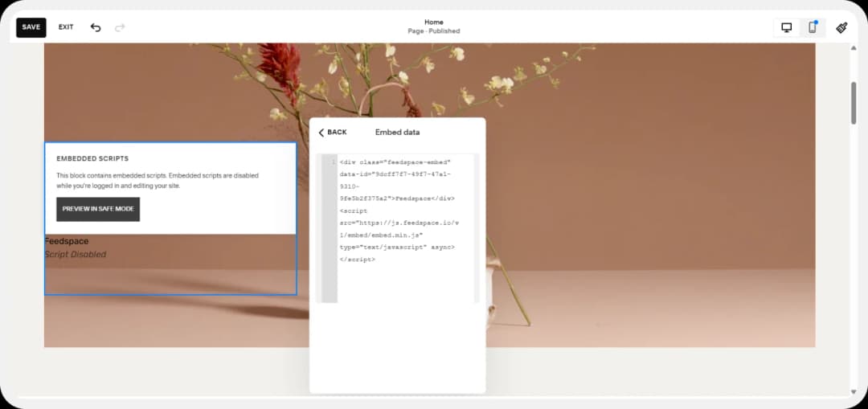This screenshot has width=868, height=409.
Task: Click the "</script>" closing tag line
Action: click(x=358, y=259)
